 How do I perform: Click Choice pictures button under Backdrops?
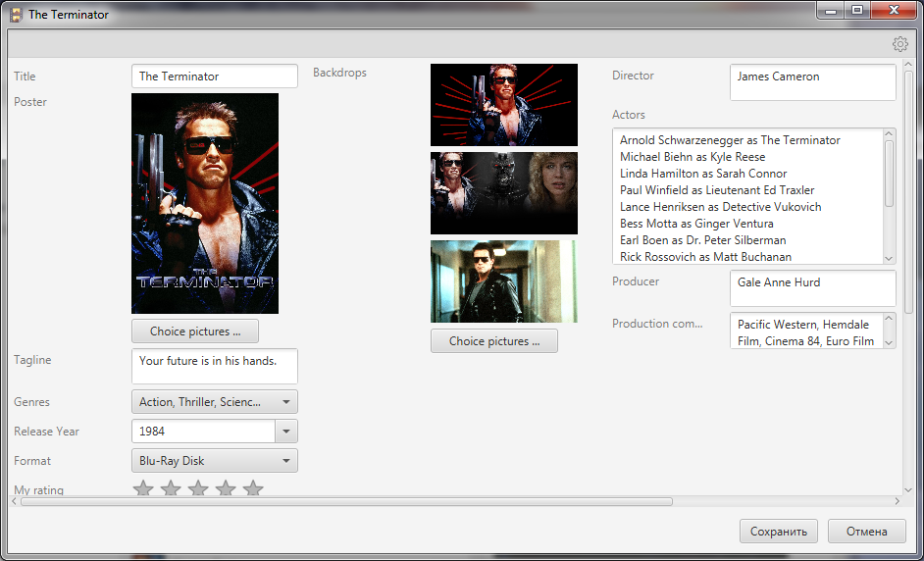[494, 341]
